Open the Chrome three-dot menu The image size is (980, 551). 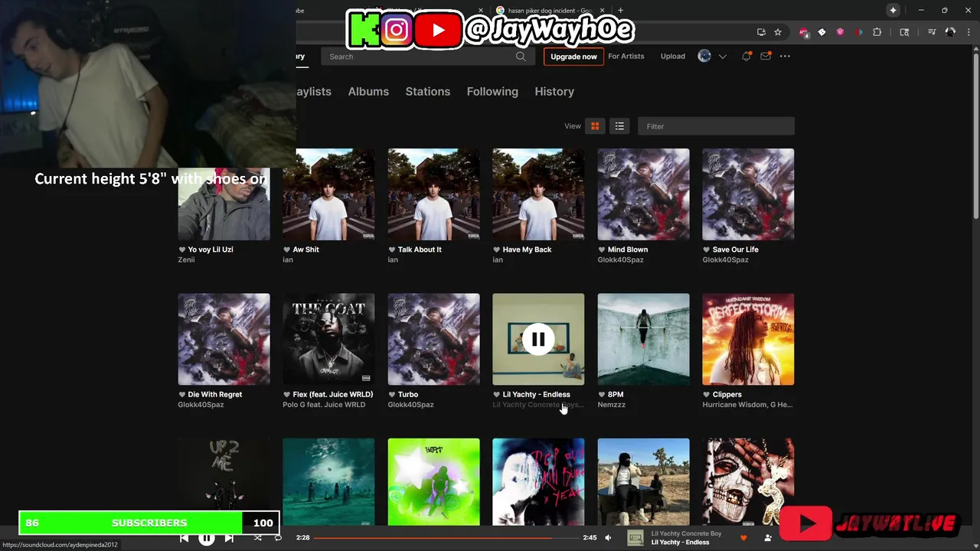[969, 32]
